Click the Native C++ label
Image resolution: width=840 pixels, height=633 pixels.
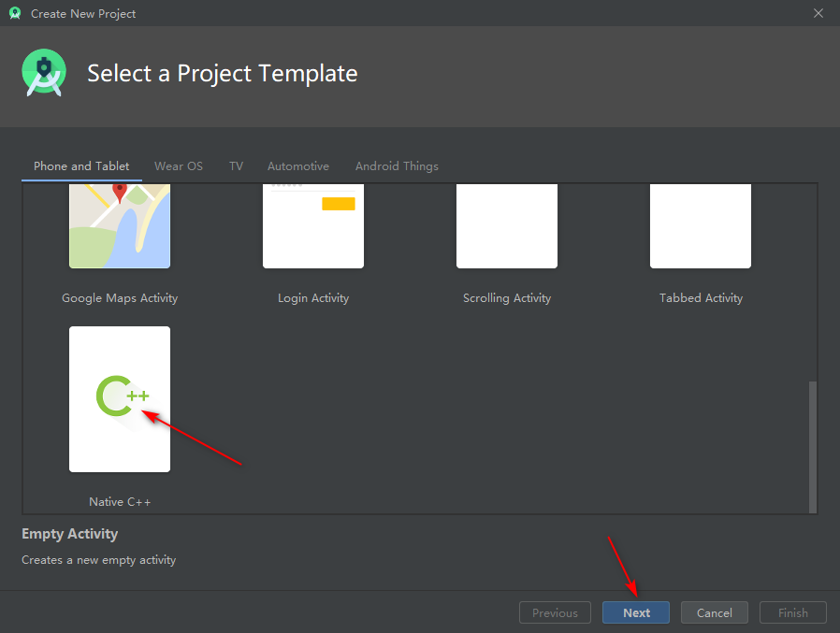pos(120,502)
